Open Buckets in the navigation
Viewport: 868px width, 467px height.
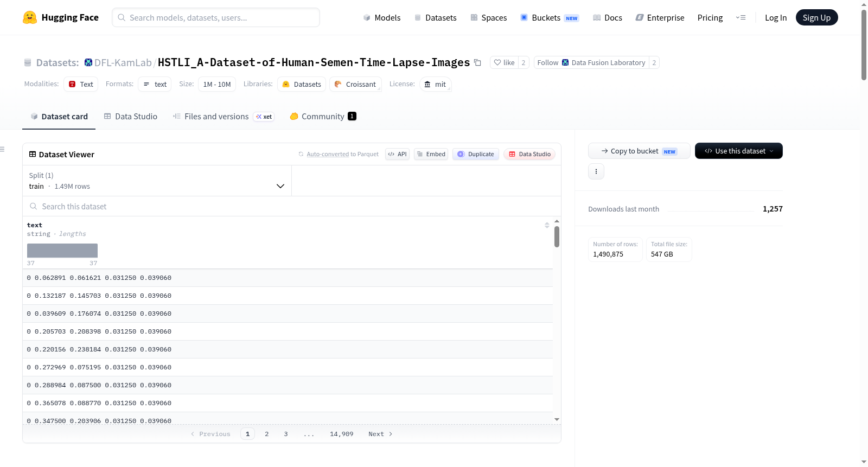pos(550,18)
